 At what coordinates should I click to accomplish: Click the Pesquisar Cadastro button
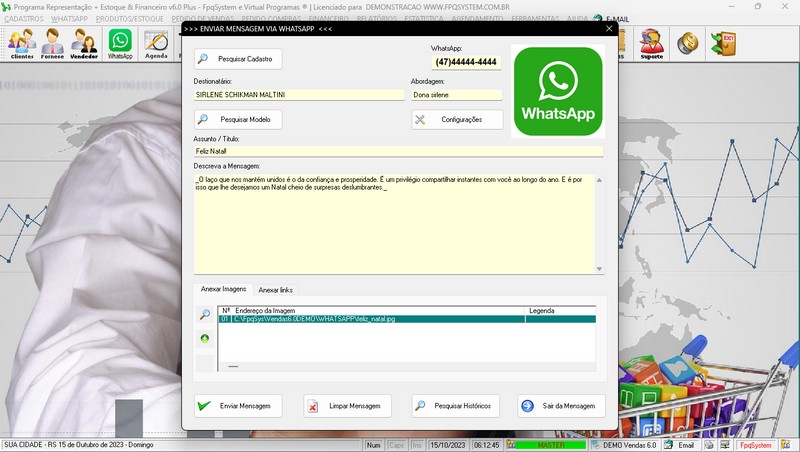(238, 59)
